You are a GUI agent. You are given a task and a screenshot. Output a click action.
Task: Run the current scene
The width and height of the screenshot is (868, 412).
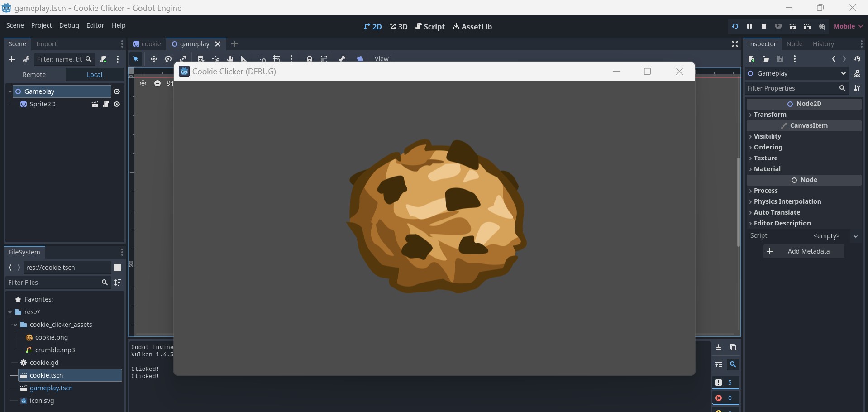tap(793, 27)
